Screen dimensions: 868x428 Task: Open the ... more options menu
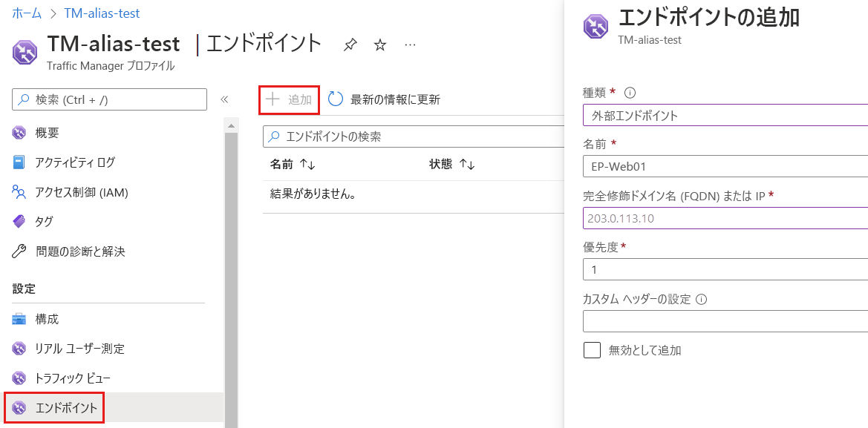click(x=409, y=45)
